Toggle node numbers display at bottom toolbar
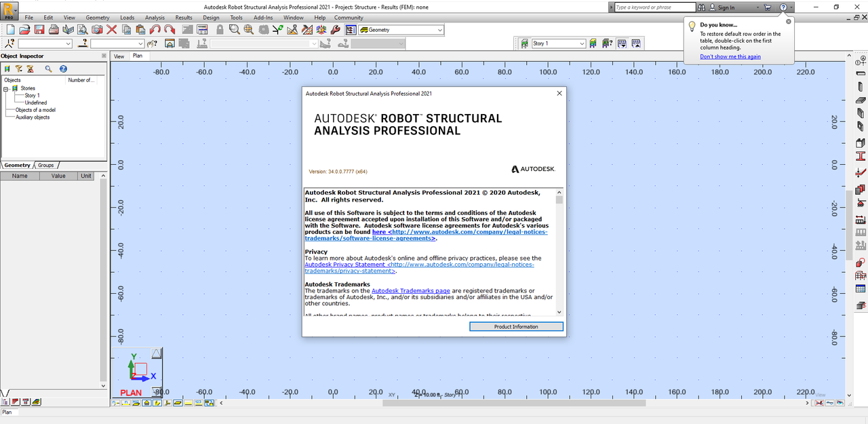Screen dimensions: 868x424 [115, 402]
